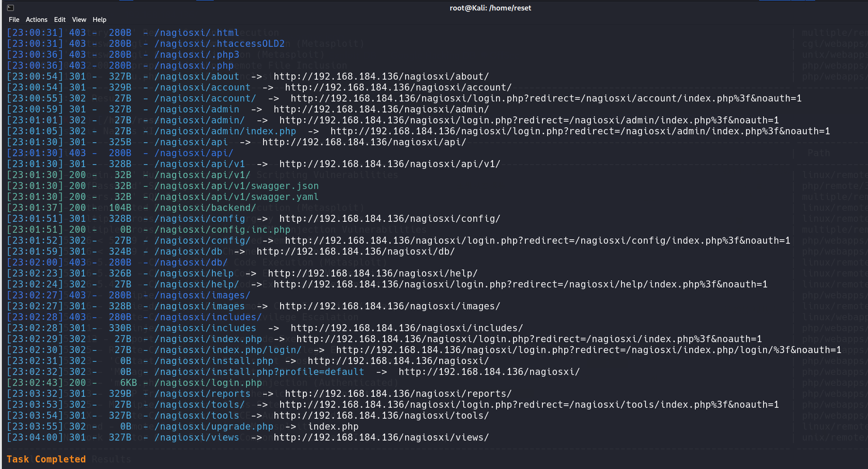Click the /nagiosxi/install.php?profile=default path
868x469 pixels.
(x=259, y=372)
